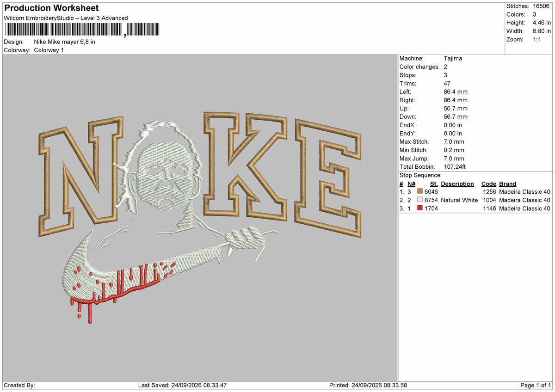Viewport: 555px width, 392px height.
Task: Click stitch number 1704 in stop sequence
Action: click(431, 208)
